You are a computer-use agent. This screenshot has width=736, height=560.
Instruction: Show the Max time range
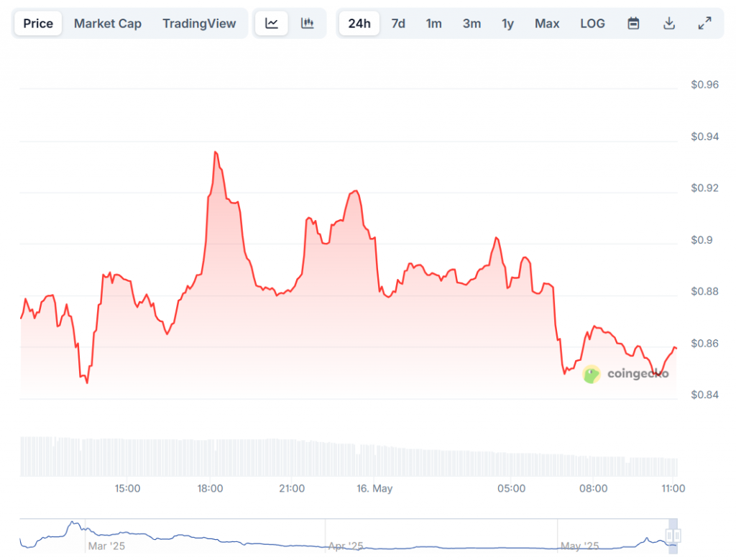pyautogui.click(x=547, y=24)
